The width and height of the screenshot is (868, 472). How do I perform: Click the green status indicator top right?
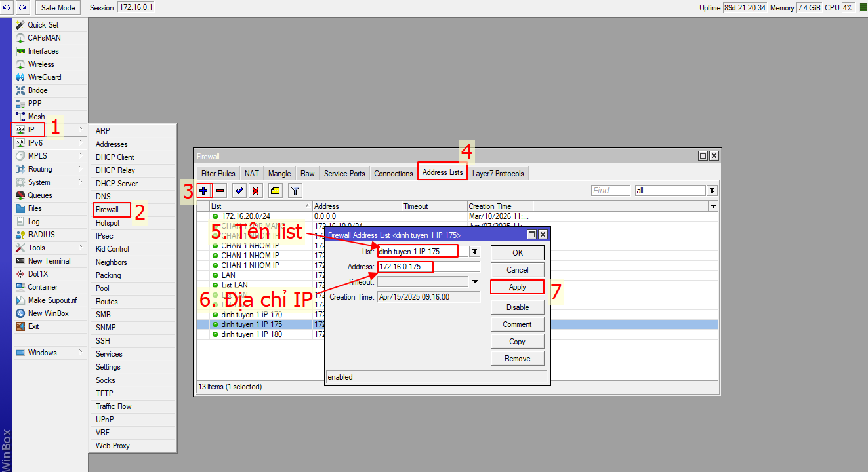click(x=862, y=7)
